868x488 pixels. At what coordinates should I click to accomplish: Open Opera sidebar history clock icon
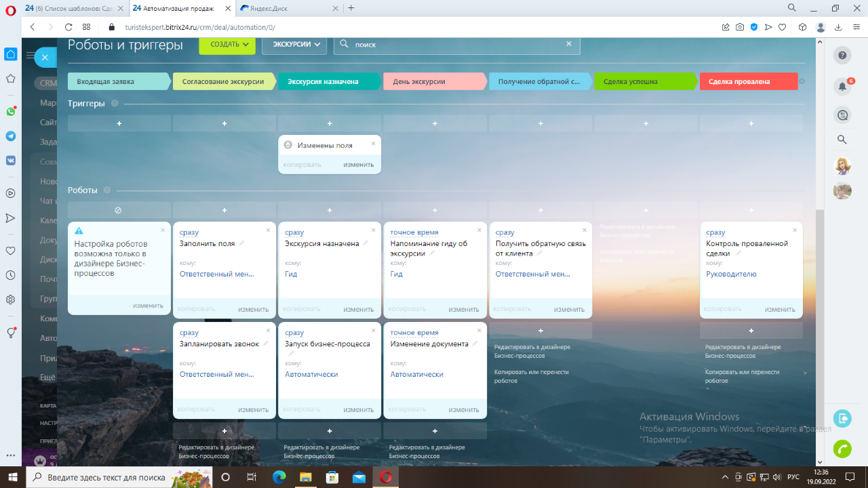pos(10,275)
